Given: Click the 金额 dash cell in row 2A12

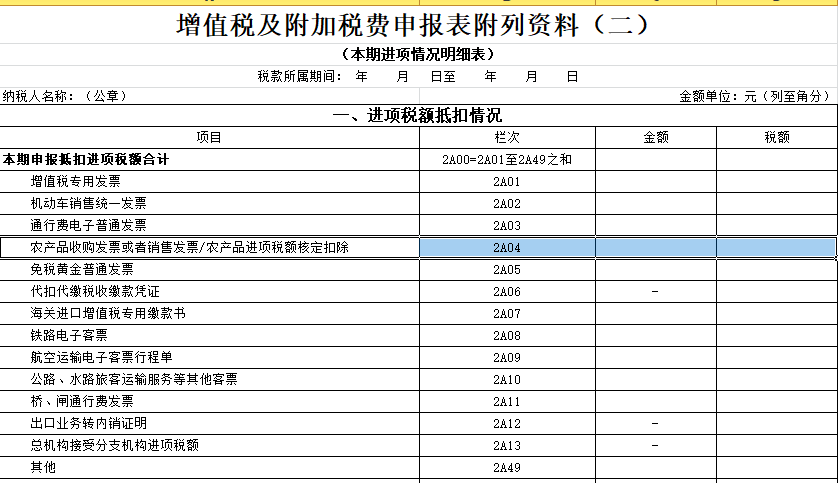Looking at the screenshot, I should (656, 423).
